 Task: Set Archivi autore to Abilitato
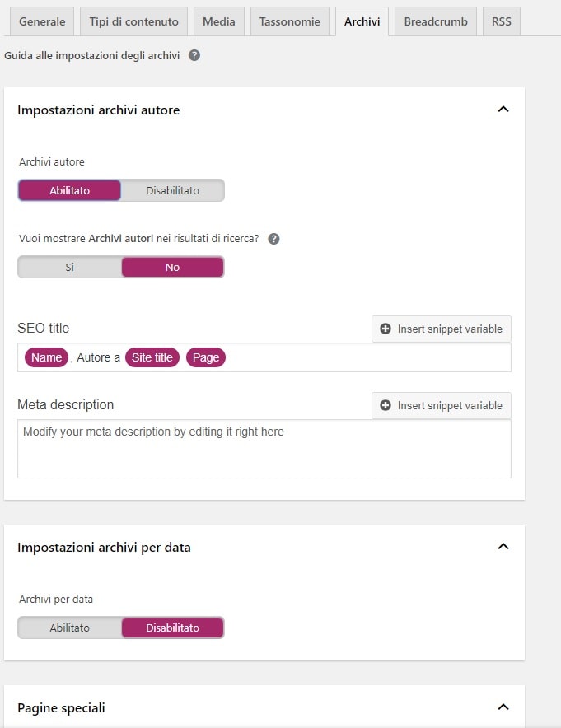pos(70,190)
